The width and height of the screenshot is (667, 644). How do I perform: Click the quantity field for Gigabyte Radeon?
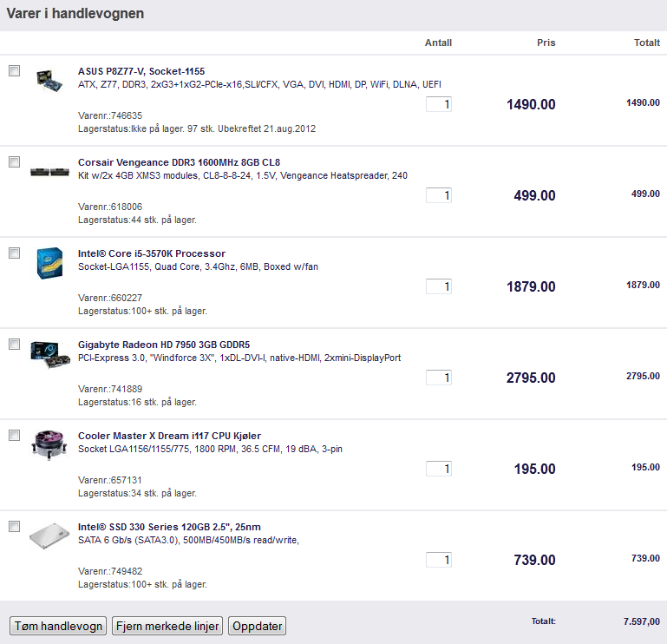click(439, 378)
